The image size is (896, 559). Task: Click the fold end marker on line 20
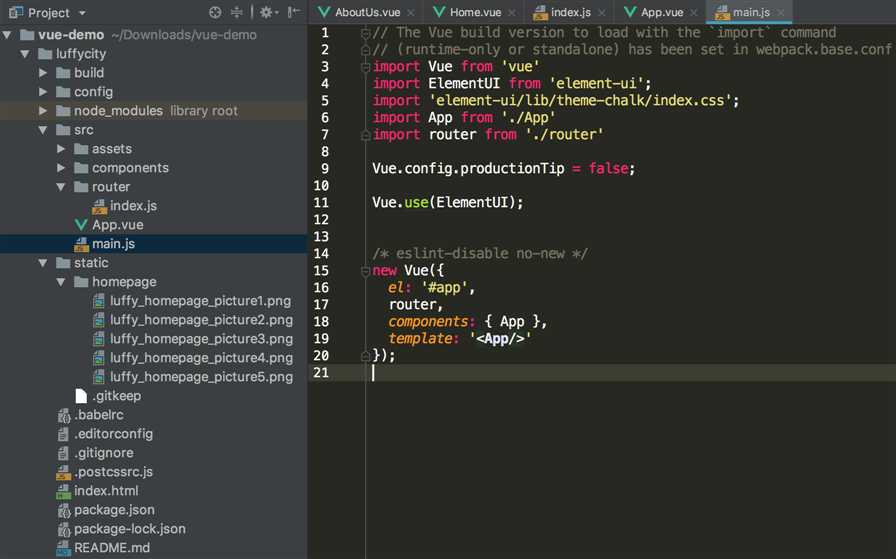coord(366,357)
